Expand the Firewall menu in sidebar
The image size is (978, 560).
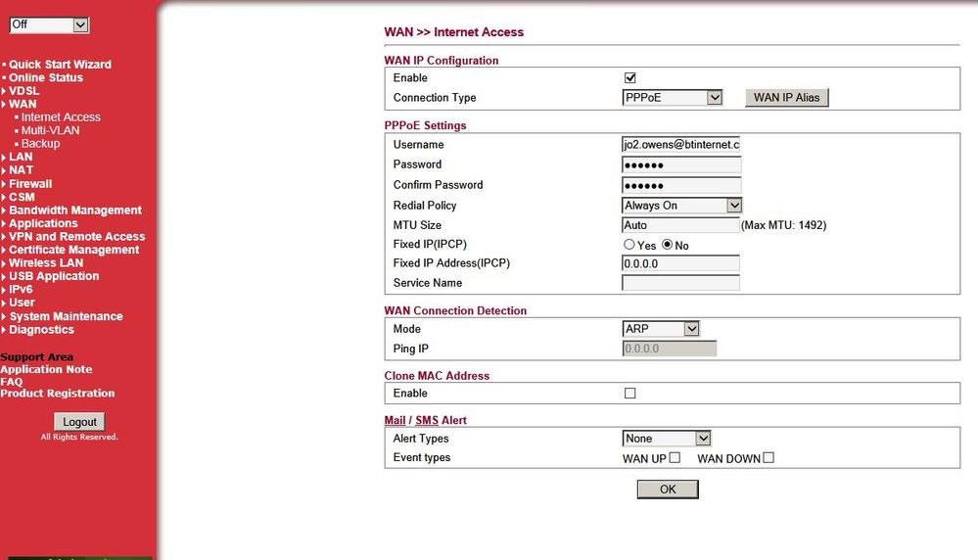[30, 184]
